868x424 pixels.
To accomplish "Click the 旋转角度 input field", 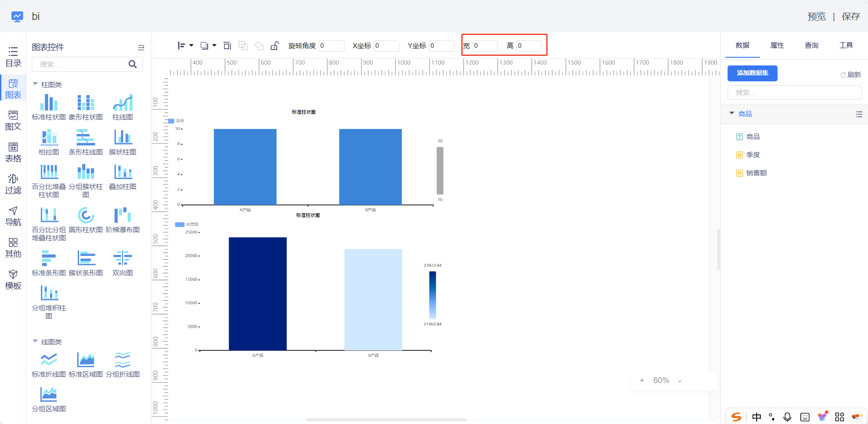I will [331, 46].
